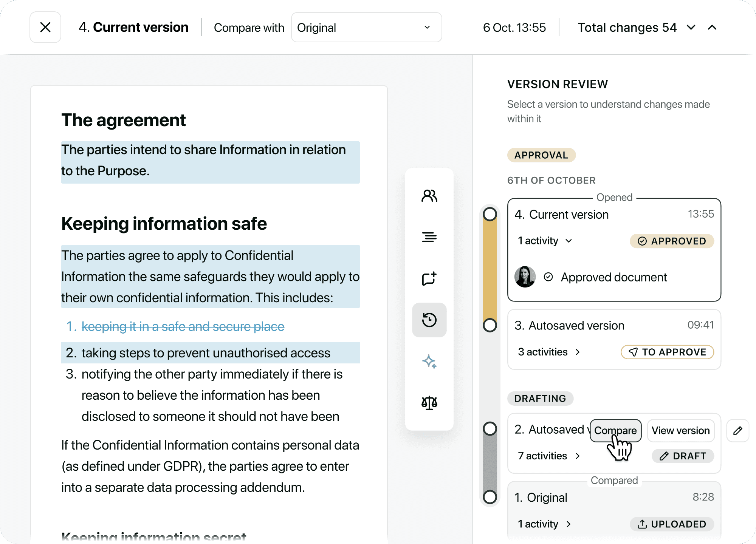Go to previous change with up chevron
The height and width of the screenshot is (544, 756).
pyautogui.click(x=712, y=27)
